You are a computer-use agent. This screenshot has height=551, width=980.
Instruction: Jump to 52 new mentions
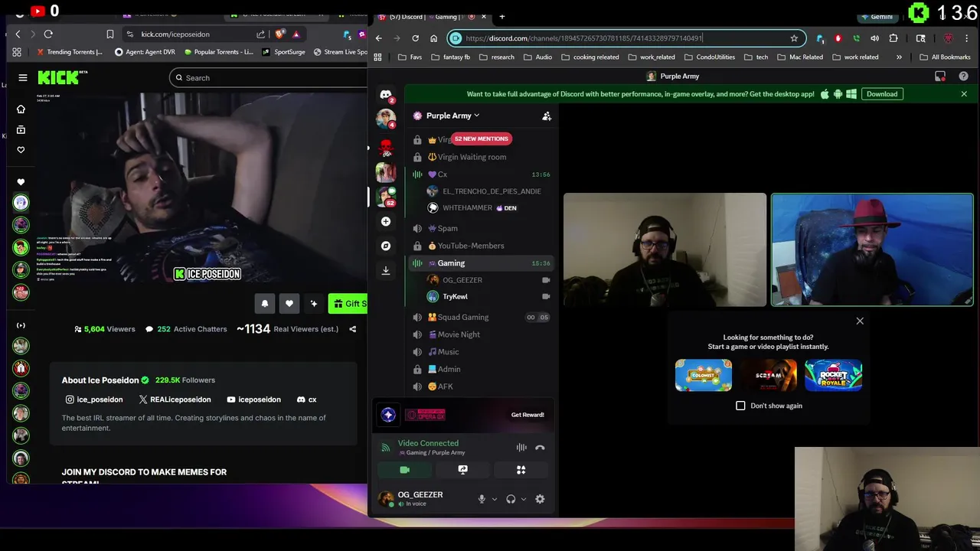(481, 139)
